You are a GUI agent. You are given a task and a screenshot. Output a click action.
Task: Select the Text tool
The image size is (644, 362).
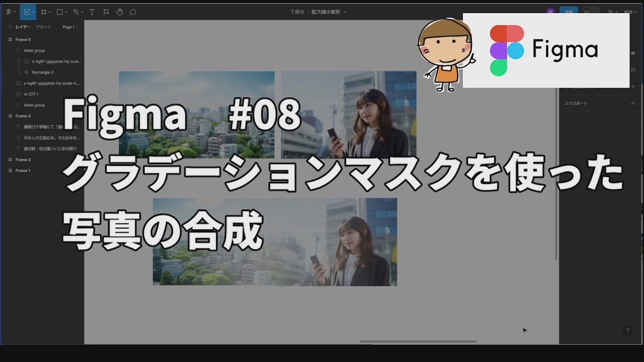92,12
